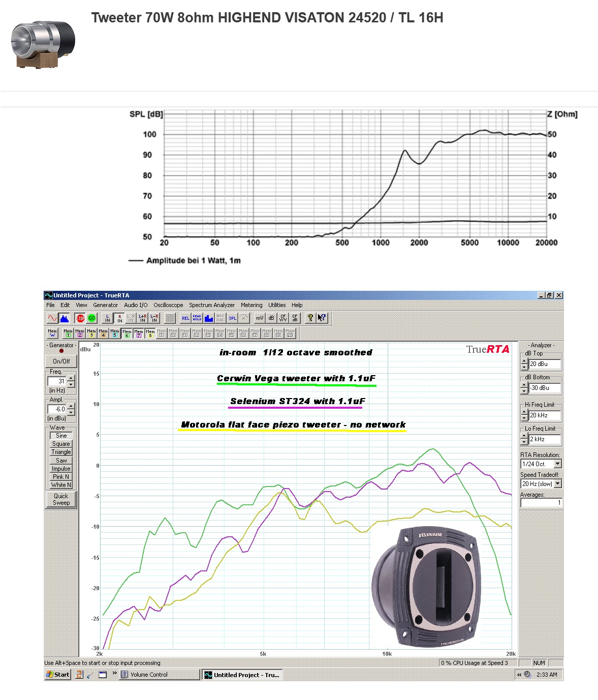Select the Saw wave option
The height and width of the screenshot is (700, 598).
click(x=61, y=461)
